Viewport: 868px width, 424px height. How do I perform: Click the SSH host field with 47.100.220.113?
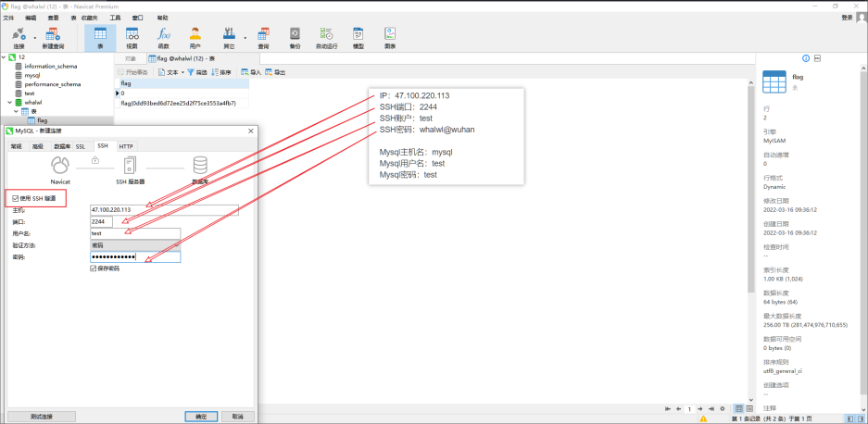(164, 210)
